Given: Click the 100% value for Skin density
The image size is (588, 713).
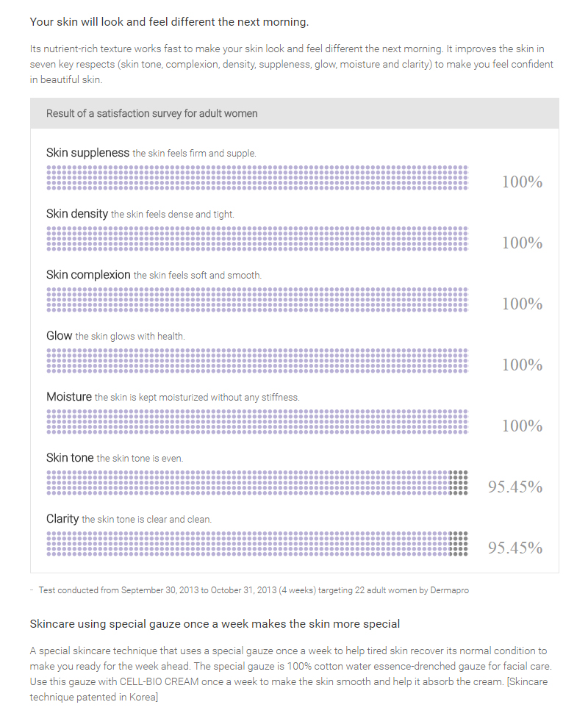Looking at the screenshot, I should tap(522, 243).
